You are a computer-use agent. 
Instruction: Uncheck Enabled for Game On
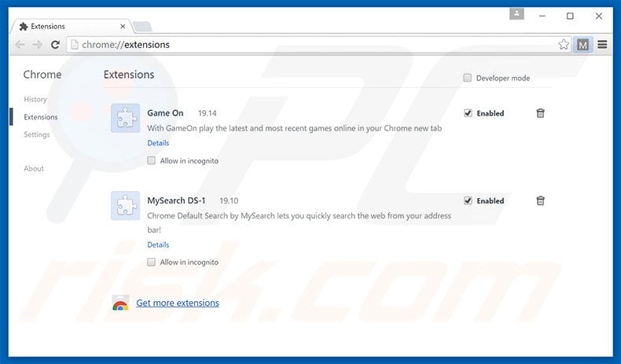pos(468,113)
